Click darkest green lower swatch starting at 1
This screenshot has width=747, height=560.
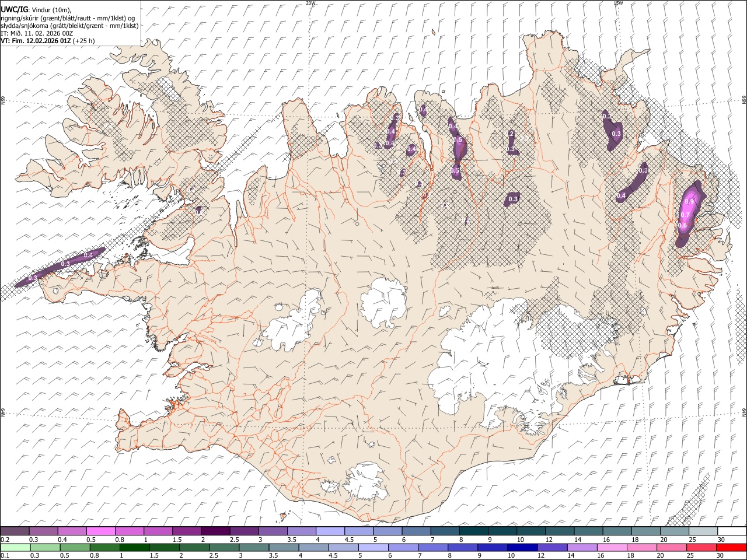pyautogui.click(x=135, y=547)
